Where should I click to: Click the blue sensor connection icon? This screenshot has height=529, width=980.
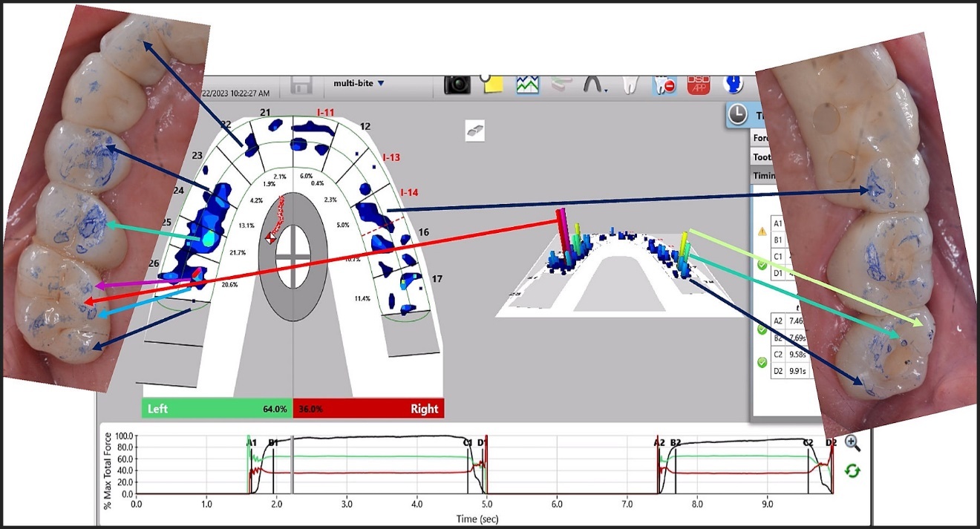pos(732,84)
